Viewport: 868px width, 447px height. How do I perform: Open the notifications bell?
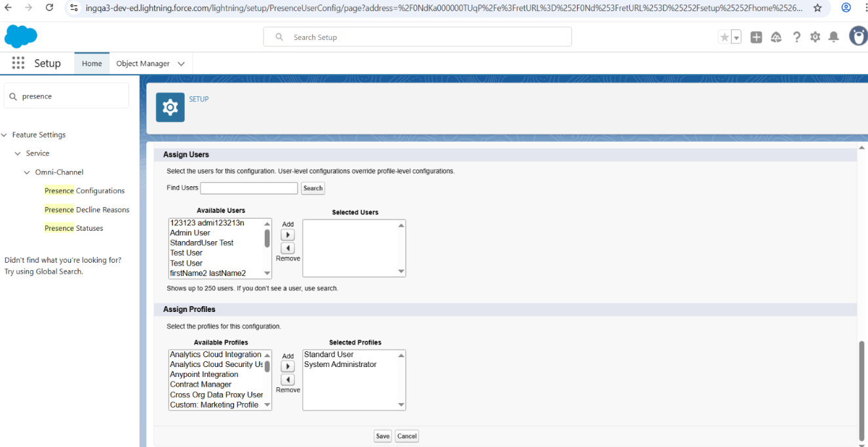833,37
